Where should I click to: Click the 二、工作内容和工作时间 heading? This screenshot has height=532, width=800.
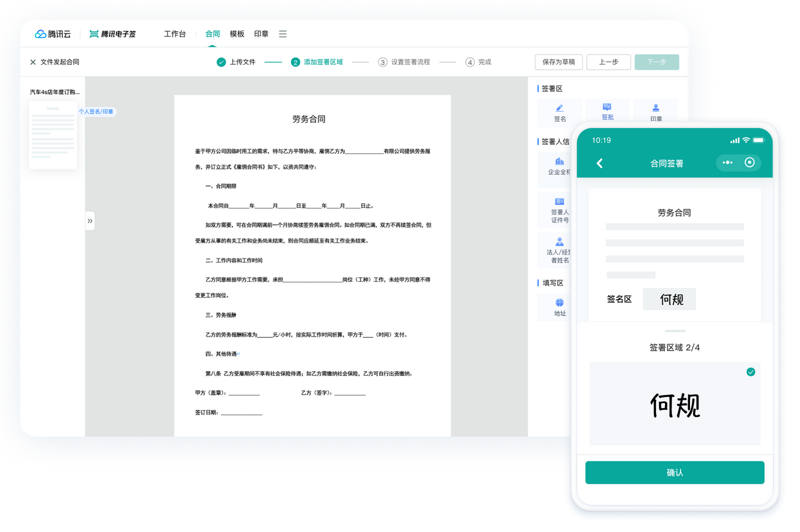pyautogui.click(x=234, y=260)
